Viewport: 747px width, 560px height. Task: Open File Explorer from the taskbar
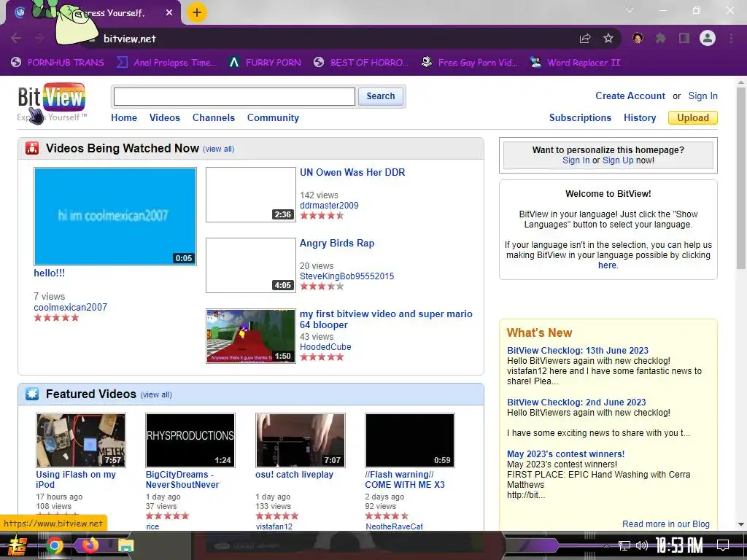tap(125, 545)
